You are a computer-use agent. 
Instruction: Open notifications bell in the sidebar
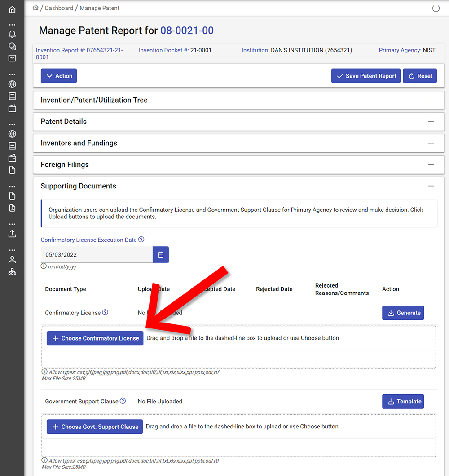click(12, 34)
